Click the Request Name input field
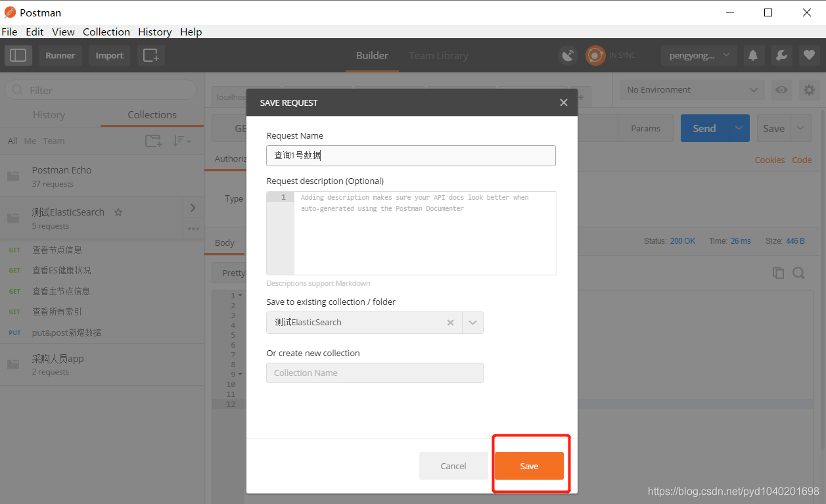The height and width of the screenshot is (504, 826). (411, 156)
